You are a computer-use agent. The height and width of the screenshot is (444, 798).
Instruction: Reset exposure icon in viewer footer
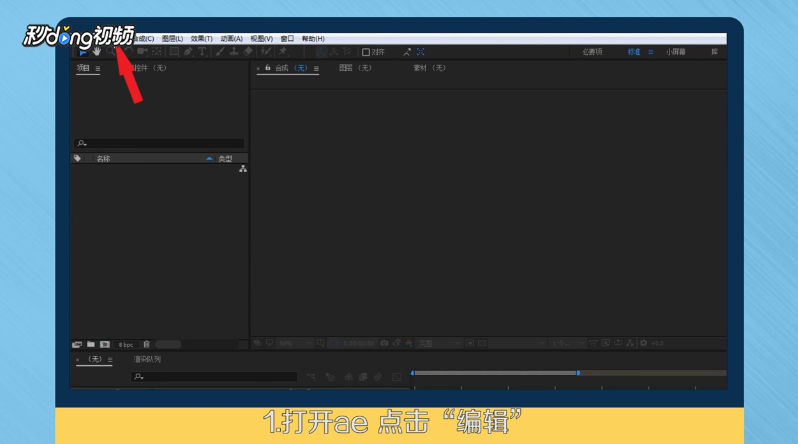(x=643, y=343)
